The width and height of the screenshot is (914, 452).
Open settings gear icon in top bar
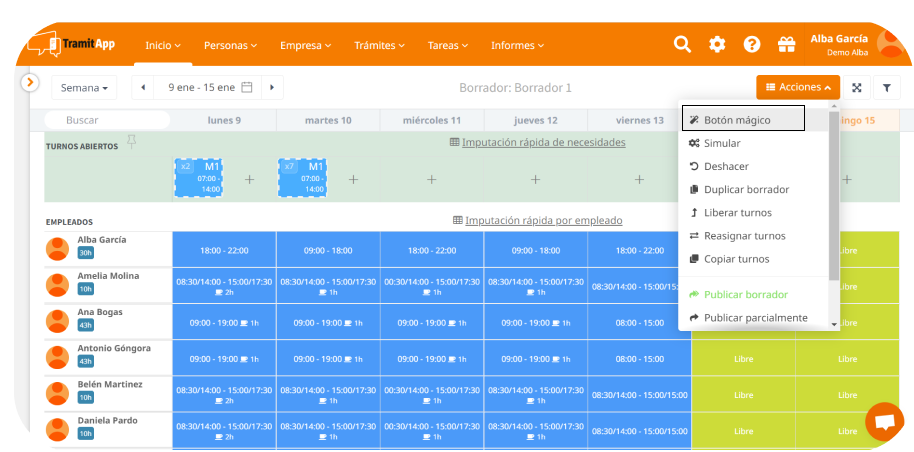point(717,44)
